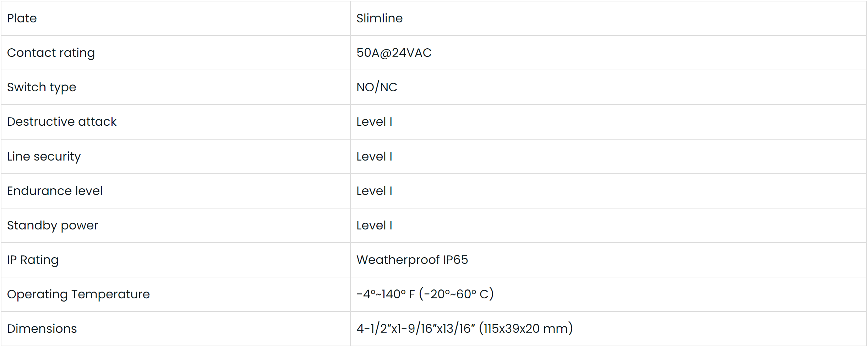Screen dimensions: 868x347
Task: Select the "50A@24VAC" value
Action: click(x=394, y=53)
